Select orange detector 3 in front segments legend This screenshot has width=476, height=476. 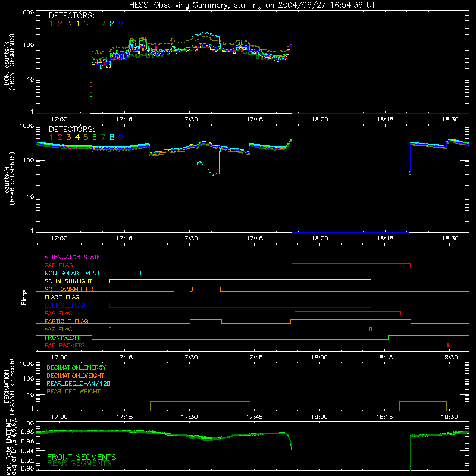tap(68, 24)
